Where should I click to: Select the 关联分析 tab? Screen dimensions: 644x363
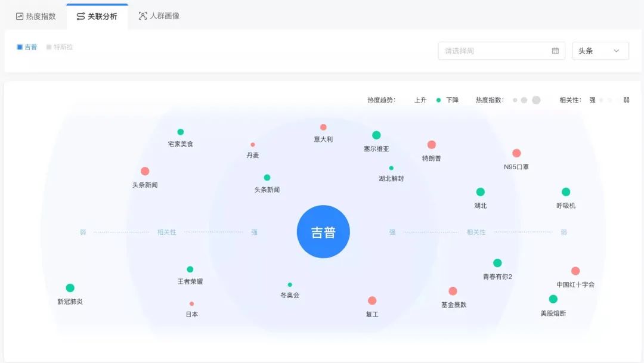pos(97,17)
